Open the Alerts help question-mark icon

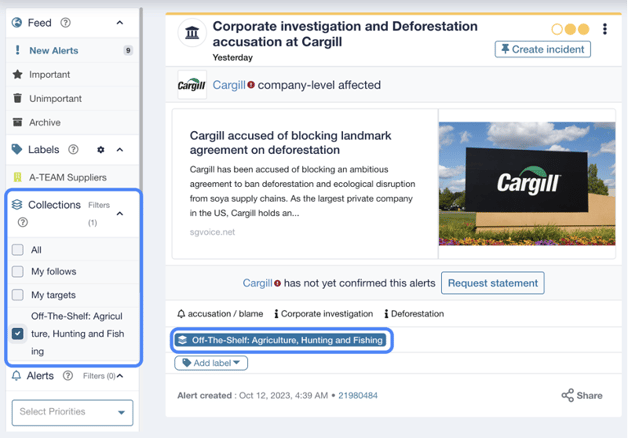(68, 376)
